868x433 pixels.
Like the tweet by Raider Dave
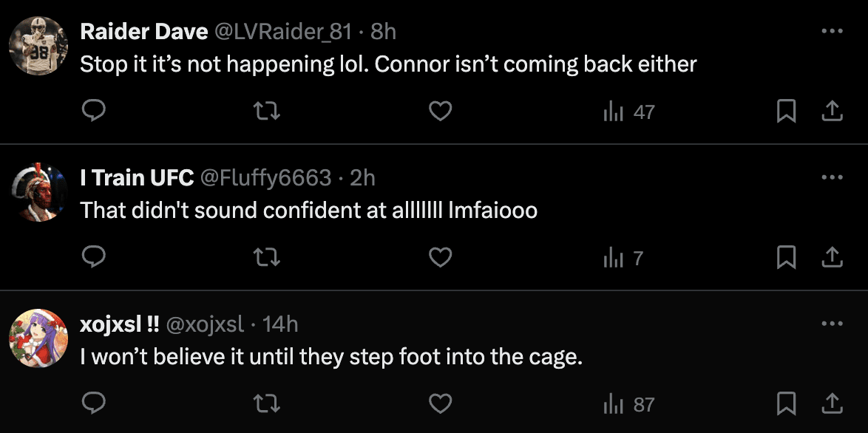pos(441,112)
